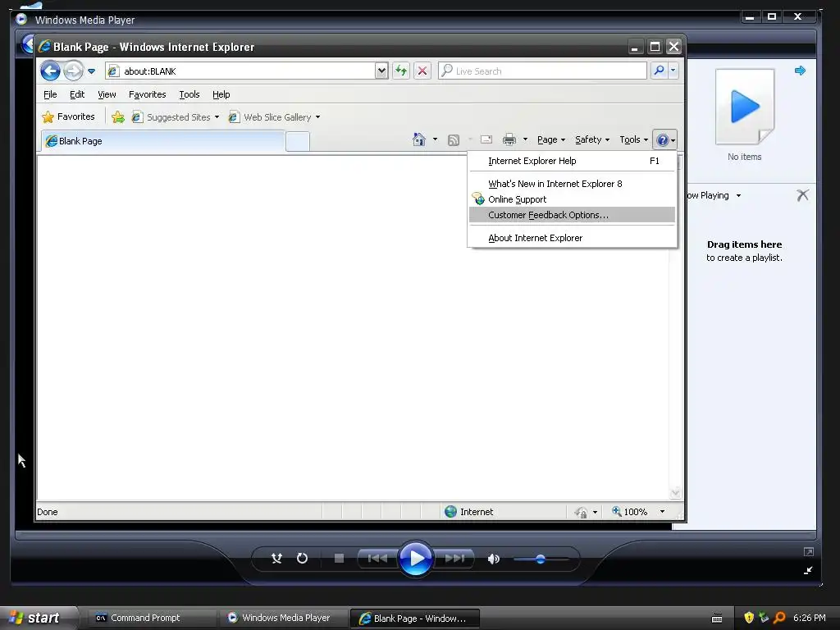The height and width of the screenshot is (630, 840).
Task: Choose About Internet Explorer
Action: tap(572, 238)
